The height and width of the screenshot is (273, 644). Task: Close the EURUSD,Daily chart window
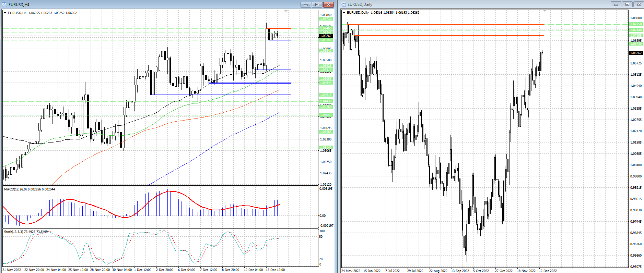tap(639, 4)
